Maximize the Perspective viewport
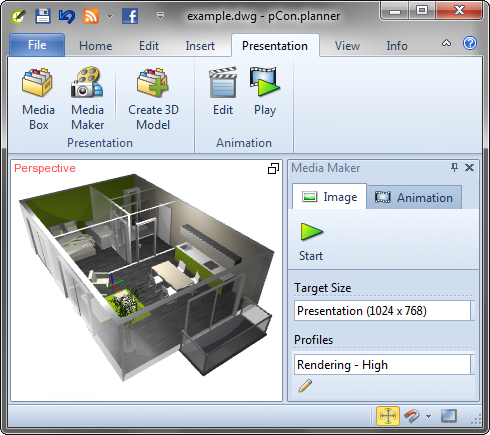The image size is (490, 435). (273, 169)
